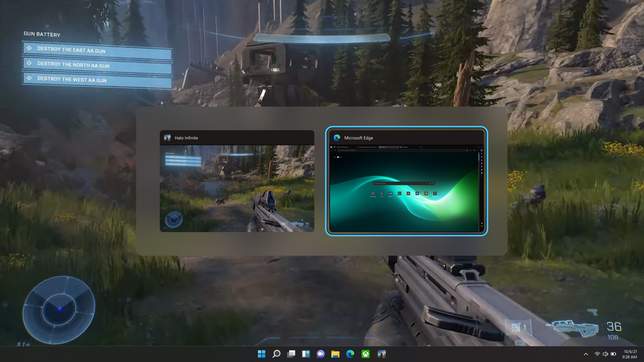Click Microsoft Edge taskbar icon
Image resolution: width=644 pixels, height=362 pixels.
pos(350,354)
